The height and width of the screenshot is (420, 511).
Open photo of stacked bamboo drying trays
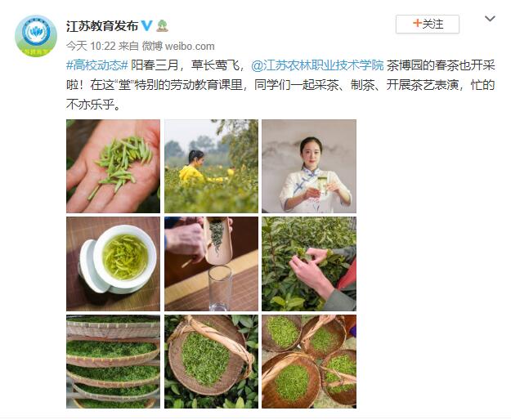point(113,362)
